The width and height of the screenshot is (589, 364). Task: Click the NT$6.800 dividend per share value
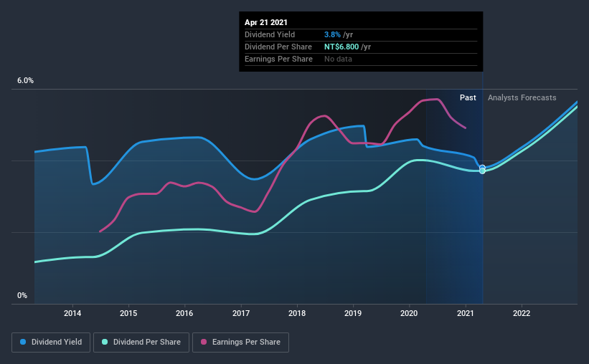(x=341, y=47)
